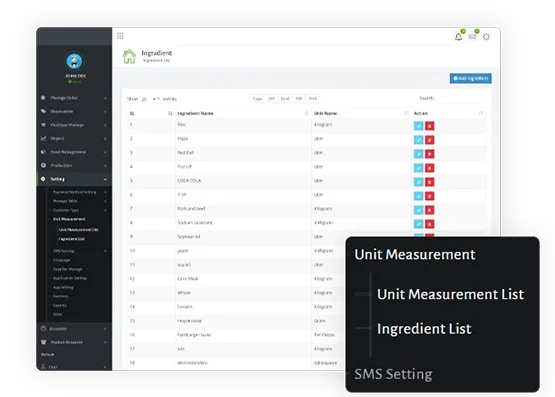Open Language setting in sidebar
Image resolution: width=555 pixels, height=397 pixels.
(x=62, y=260)
